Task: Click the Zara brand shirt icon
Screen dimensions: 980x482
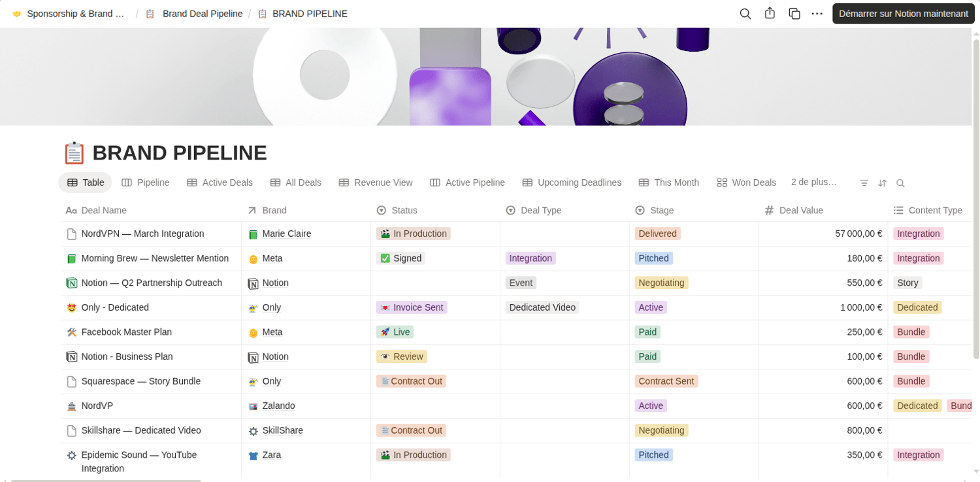Action: [x=253, y=455]
